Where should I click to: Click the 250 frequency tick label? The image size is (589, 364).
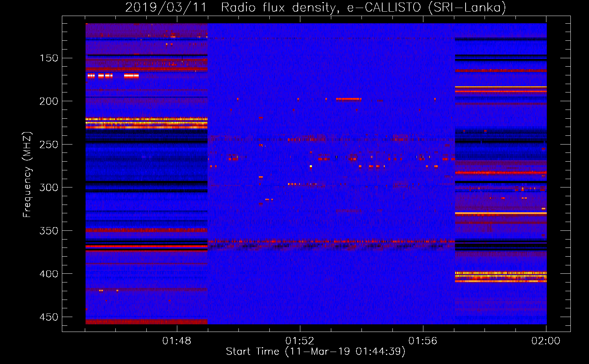[x=49, y=145]
